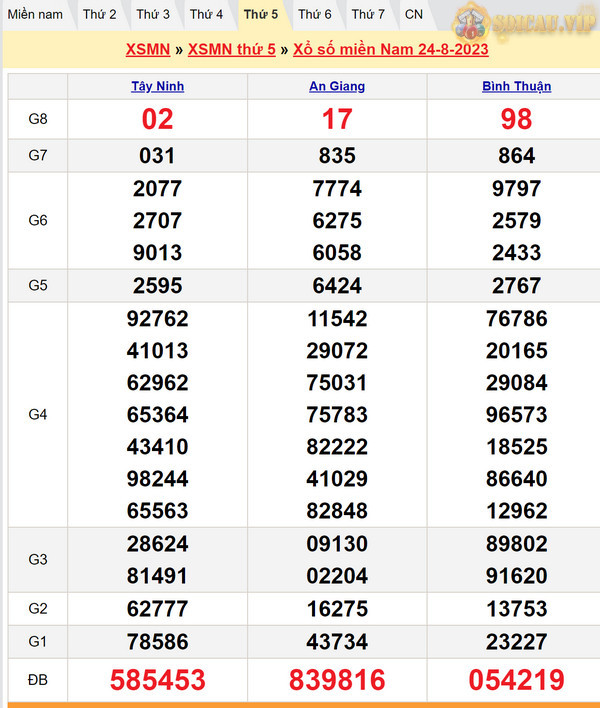
Task: Visit the Bình Thuận province link
Action: pyautogui.click(x=515, y=86)
